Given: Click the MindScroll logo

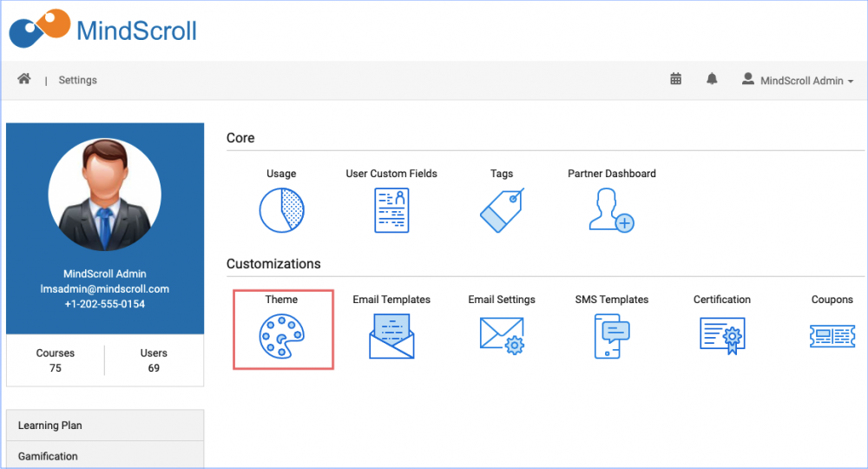Looking at the screenshot, I should pyautogui.click(x=103, y=30).
